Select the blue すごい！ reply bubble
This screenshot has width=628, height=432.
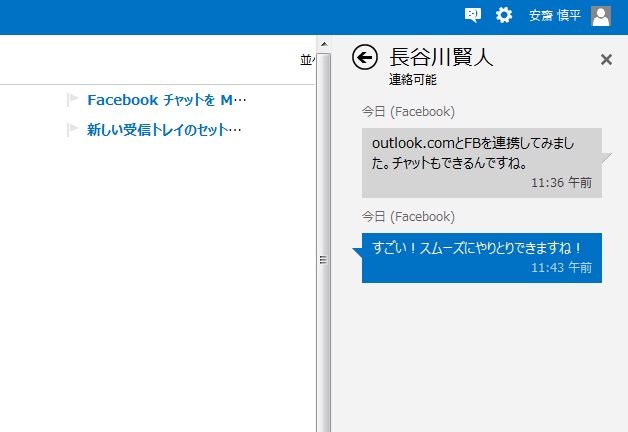pyautogui.click(x=481, y=257)
